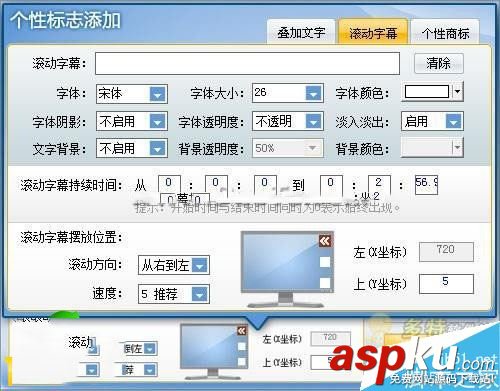This screenshot has height=391, width=500.
Task: Click the 上(Y坐标) field showing 5
Action: coord(446,284)
